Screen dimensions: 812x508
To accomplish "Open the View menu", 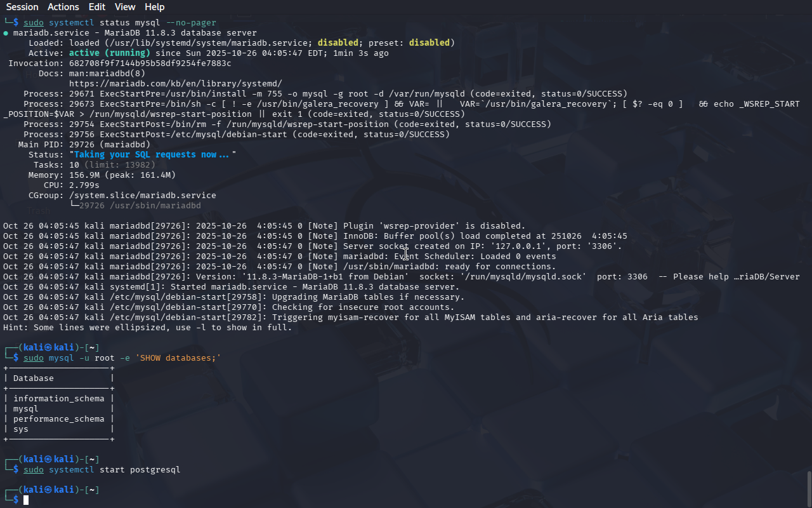I will coord(125,7).
